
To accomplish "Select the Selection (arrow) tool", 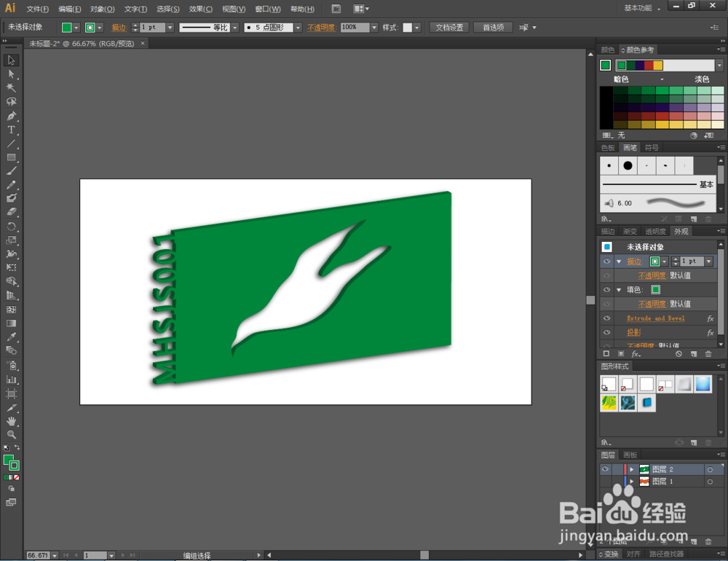I will [x=11, y=60].
